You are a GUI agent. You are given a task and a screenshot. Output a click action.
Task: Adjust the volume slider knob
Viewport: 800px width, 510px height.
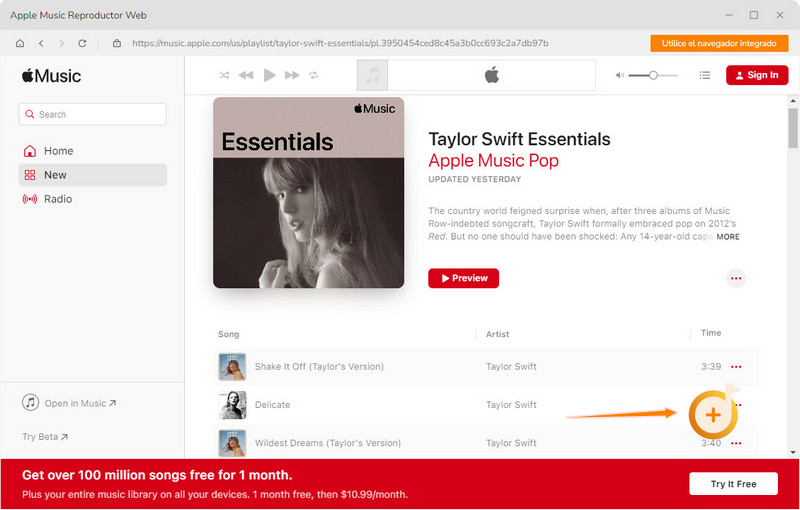pyautogui.click(x=653, y=75)
